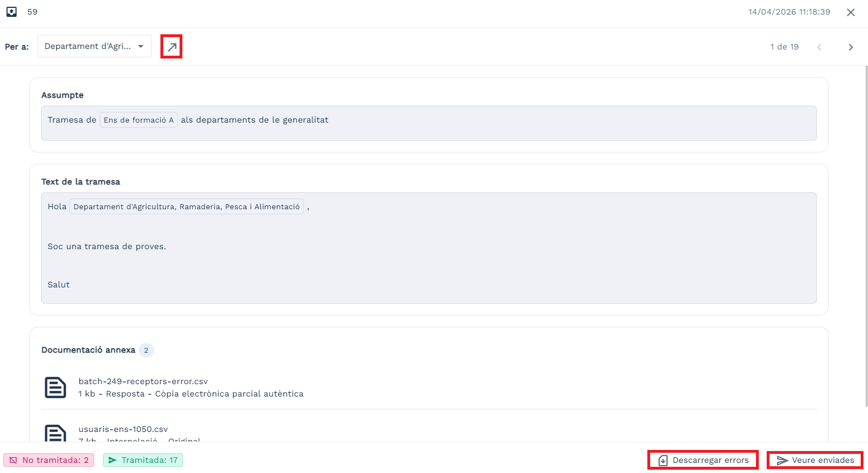Click the usuaris-ens-1050.csv document icon
Viewport: 868px width, 473px height.
[x=55, y=433]
